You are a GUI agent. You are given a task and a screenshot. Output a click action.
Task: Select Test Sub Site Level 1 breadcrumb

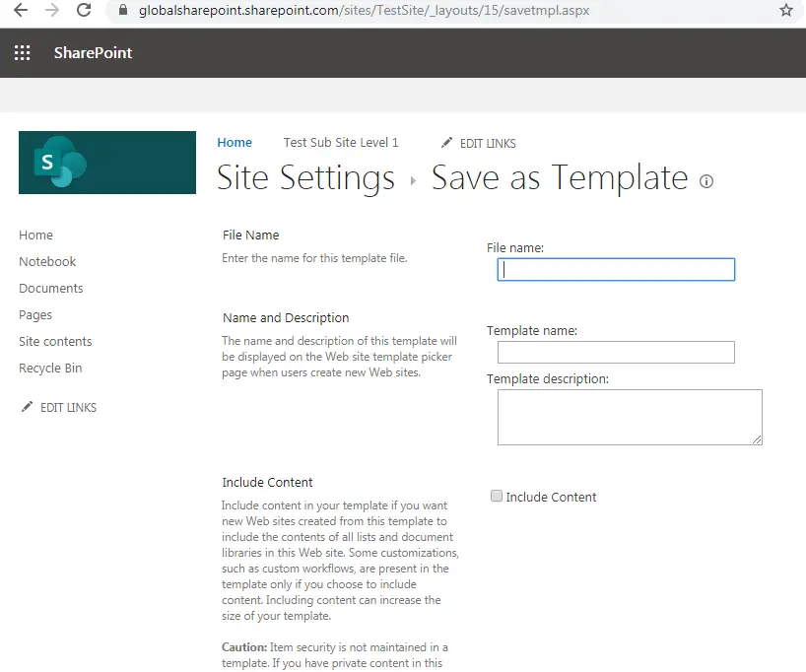(x=341, y=142)
